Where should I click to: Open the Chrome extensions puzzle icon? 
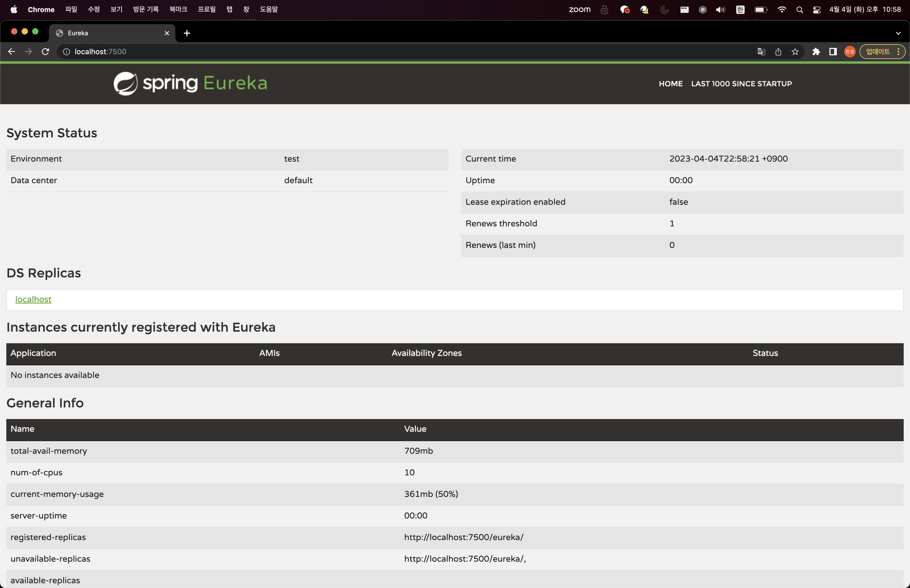[x=816, y=52]
